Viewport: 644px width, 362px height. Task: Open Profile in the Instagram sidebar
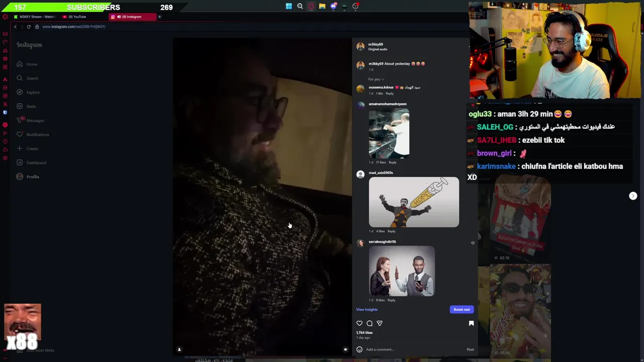point(28,177)
